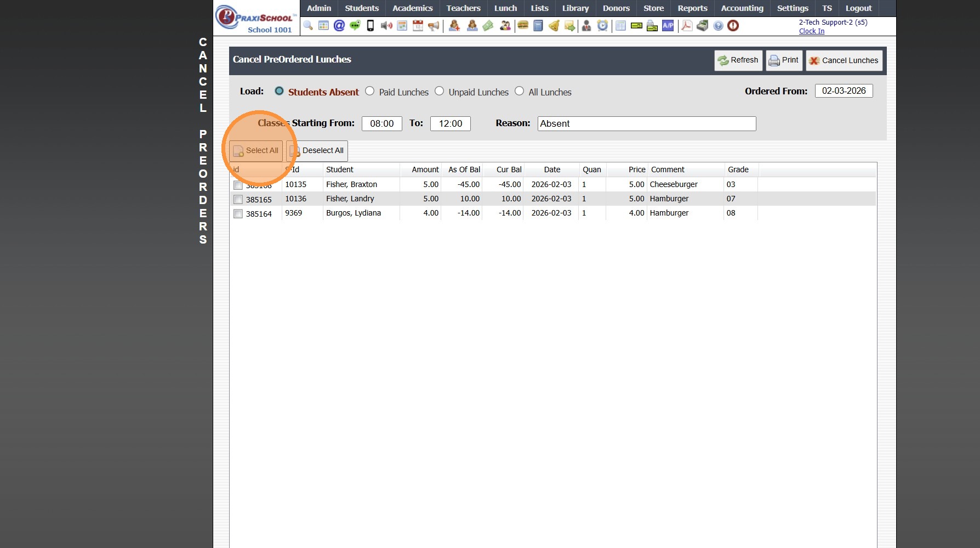Click the blue @ email icon

[x=339, y=26]
